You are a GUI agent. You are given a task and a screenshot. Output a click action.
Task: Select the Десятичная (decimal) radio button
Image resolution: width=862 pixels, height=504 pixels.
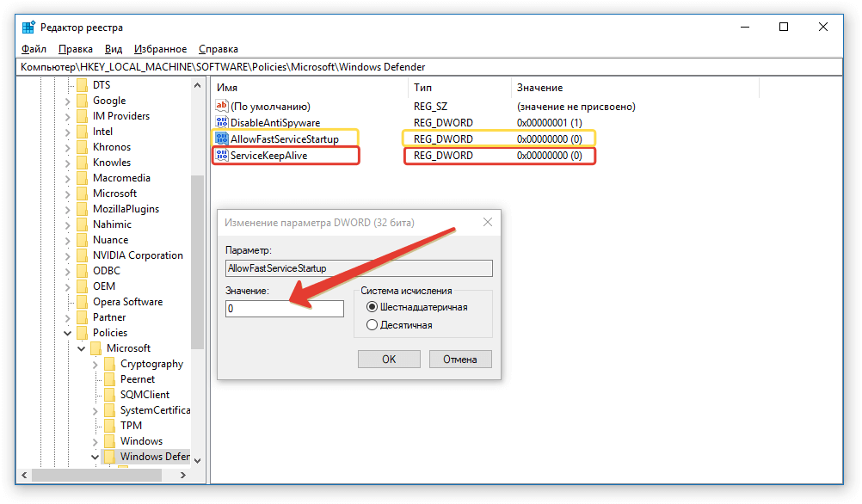click(x=373, y=325)
